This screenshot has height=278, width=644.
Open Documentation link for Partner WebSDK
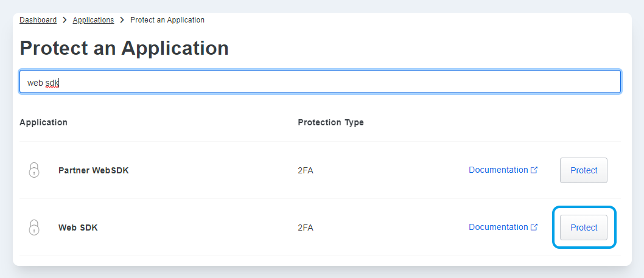click(x=498, y=170)
